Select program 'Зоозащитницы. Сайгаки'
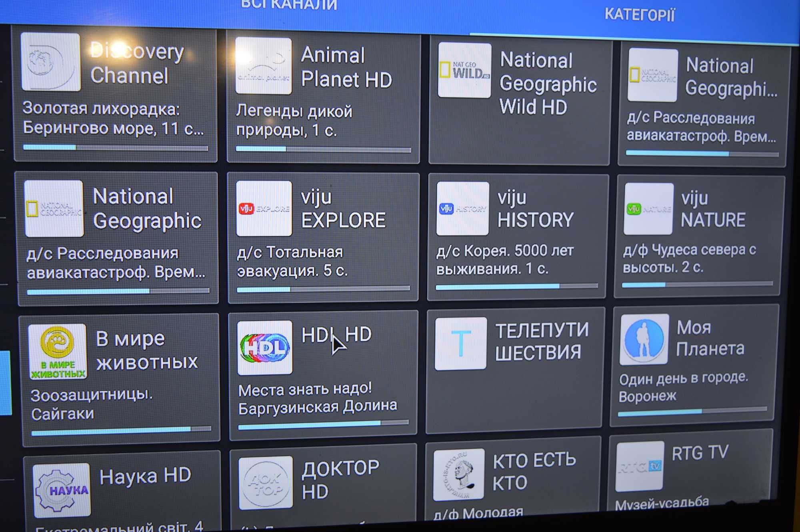The height and width of the screenshot is (532, 800). (92, 404)
